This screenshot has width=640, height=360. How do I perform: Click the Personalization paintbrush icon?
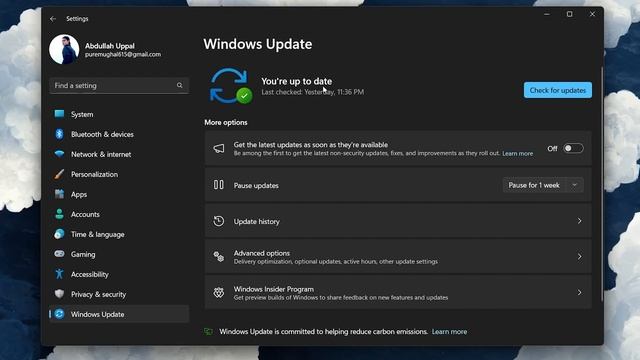59,174
